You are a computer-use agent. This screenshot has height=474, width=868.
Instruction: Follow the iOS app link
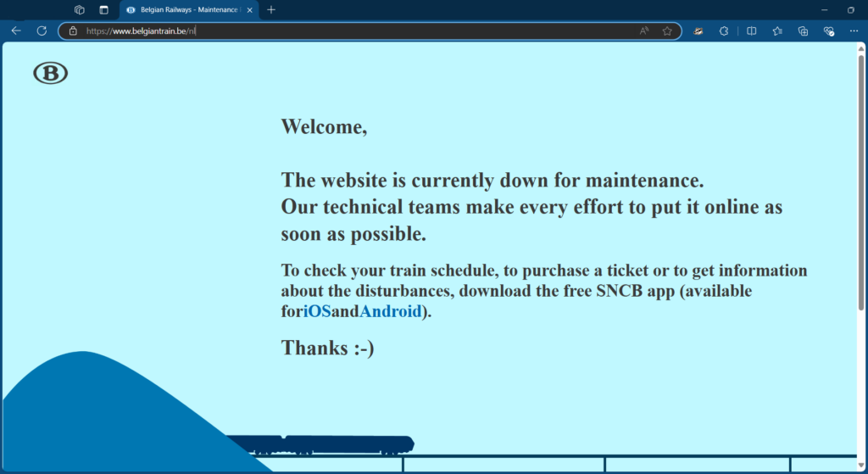317,311
